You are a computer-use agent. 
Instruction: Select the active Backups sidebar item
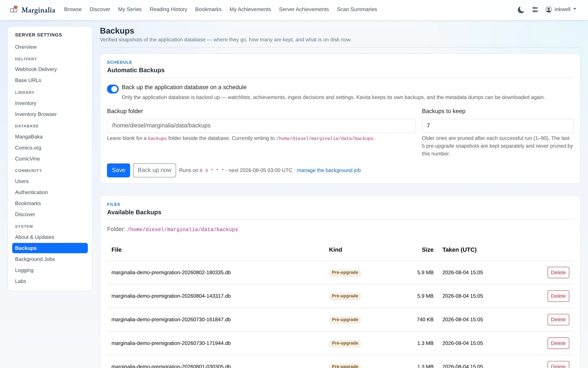50,248
